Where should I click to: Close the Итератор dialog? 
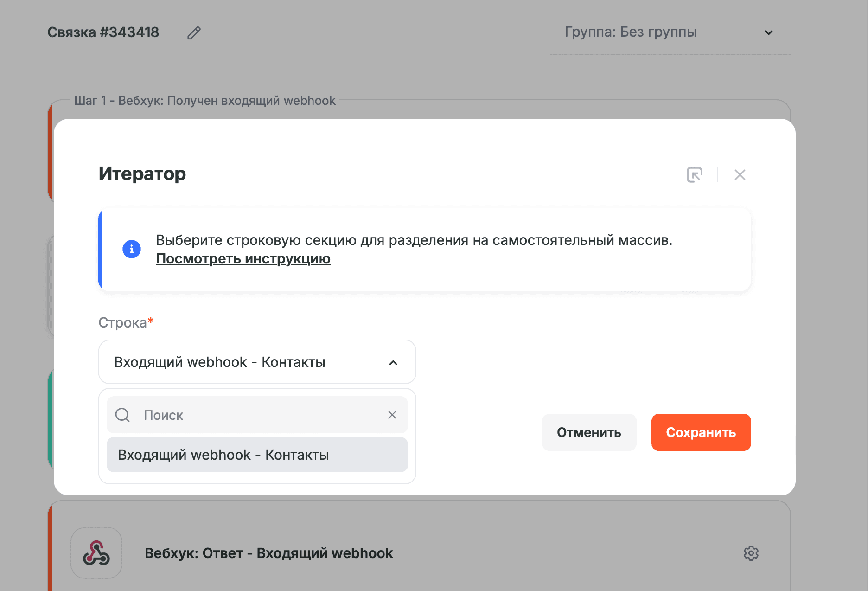coord(740,175)
